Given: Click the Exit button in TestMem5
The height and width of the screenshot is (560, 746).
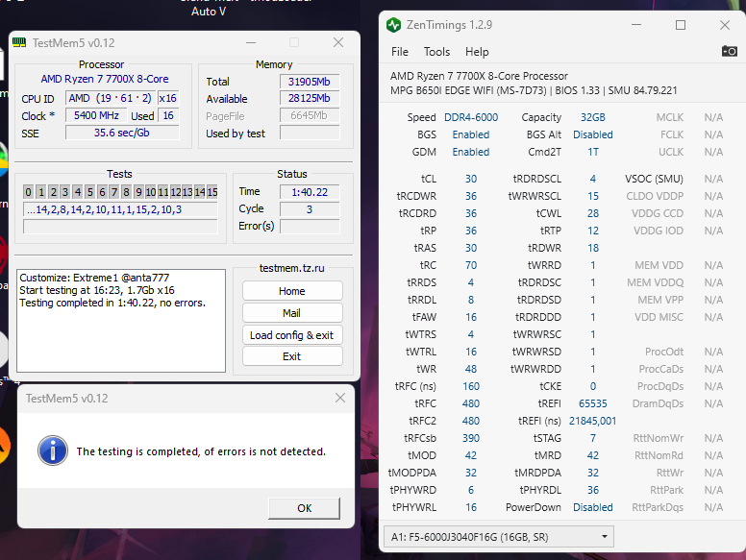Looking at the screenshot, I should 292,356.
